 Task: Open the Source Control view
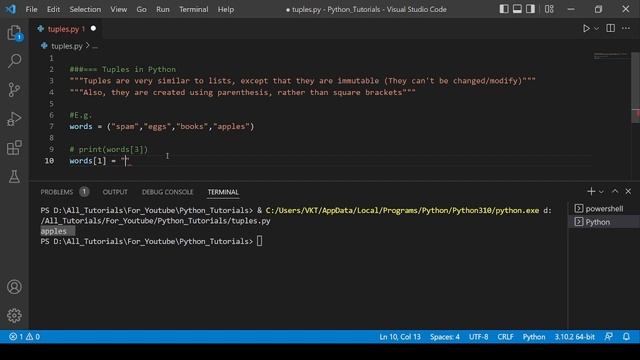14,90
